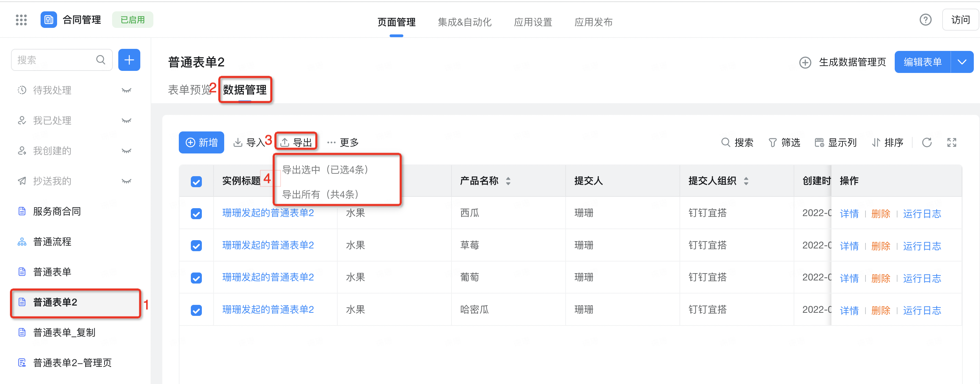Click the blue 合同管理 app icon
The image size is (980, 384).
(49, 20)
